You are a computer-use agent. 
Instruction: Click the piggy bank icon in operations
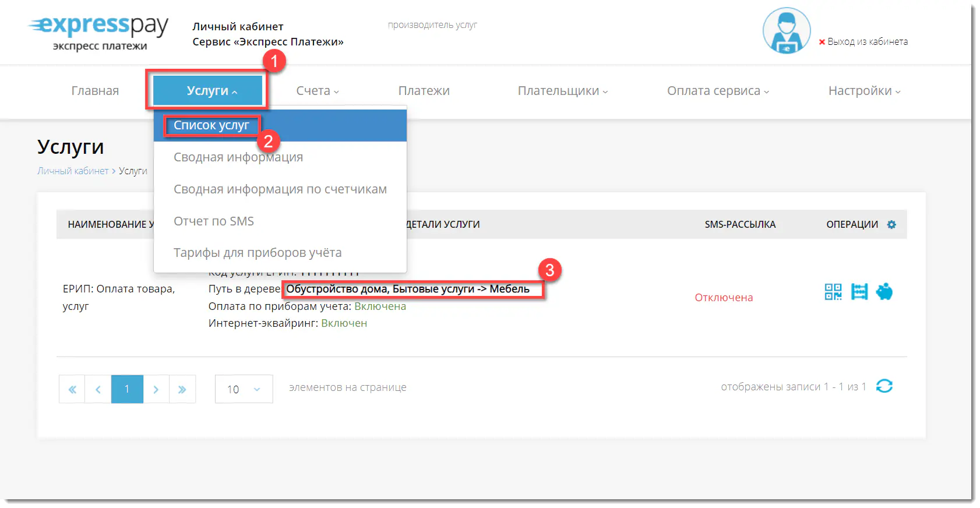coord(884,291)
